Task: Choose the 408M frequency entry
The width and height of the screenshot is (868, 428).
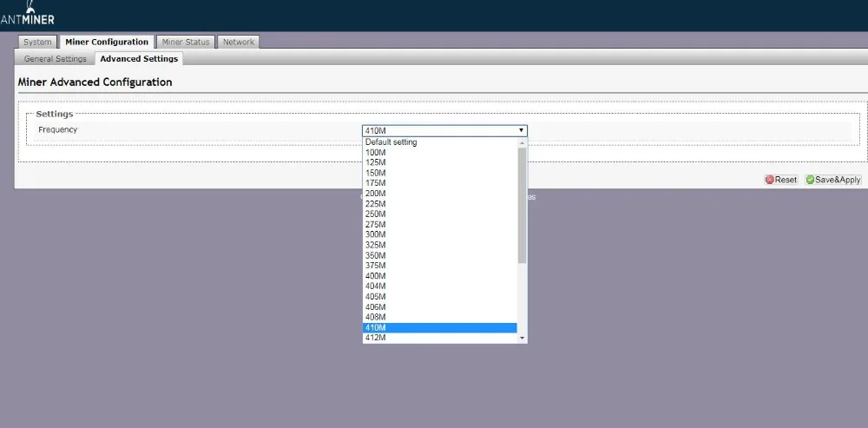Action: coord(440,317)
